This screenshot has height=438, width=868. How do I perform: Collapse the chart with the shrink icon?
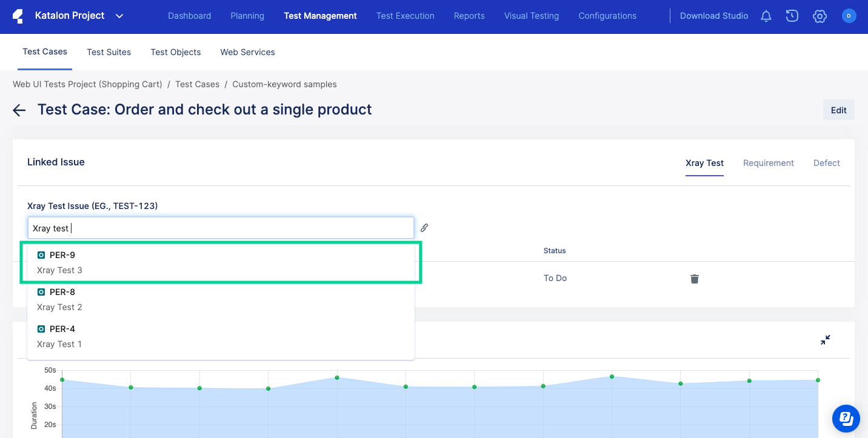tap(825, 340)
